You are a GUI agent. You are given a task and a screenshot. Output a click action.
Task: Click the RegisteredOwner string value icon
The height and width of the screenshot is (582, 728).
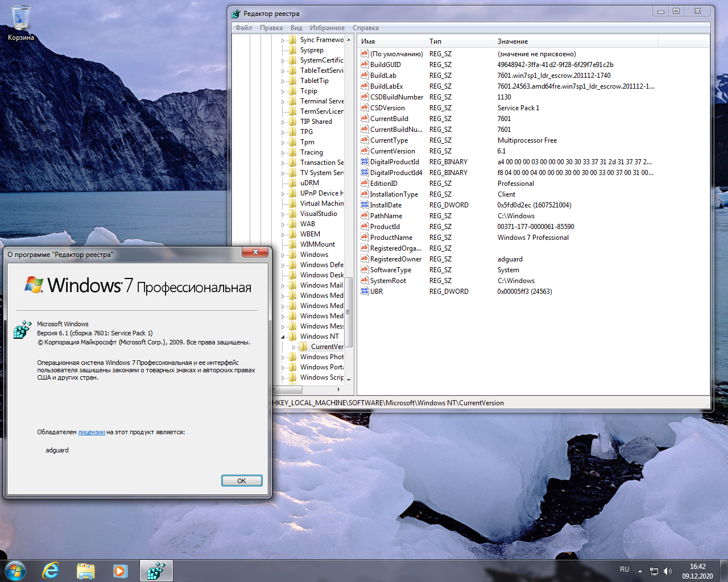coord(365,259)
